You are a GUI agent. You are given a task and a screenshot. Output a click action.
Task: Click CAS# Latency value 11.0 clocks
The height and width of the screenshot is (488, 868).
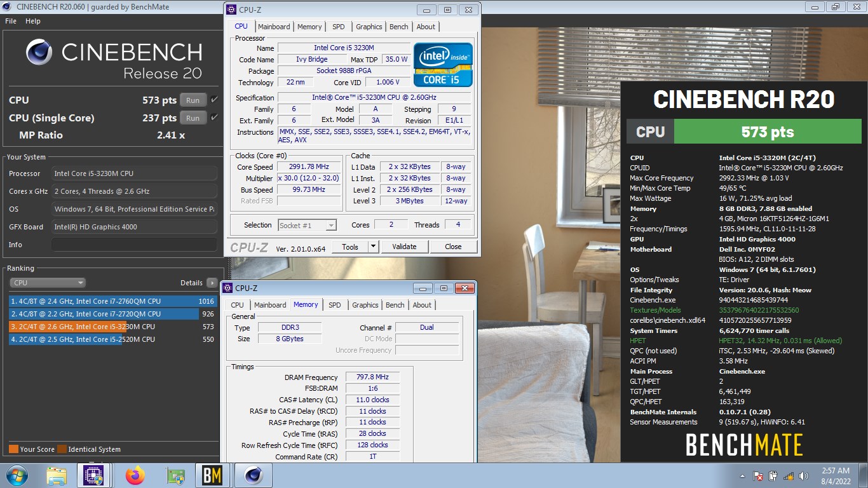372,400
